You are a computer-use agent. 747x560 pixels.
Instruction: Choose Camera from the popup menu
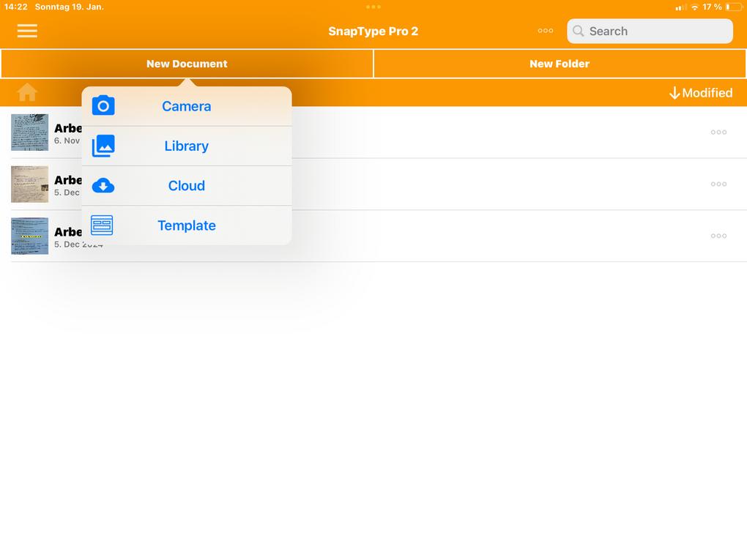click(187, 106)
